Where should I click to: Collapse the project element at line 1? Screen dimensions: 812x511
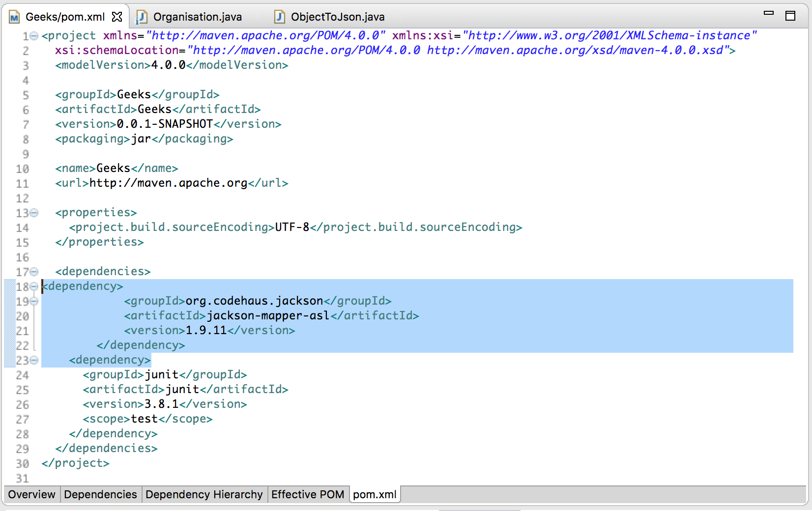click(x=33, y=35)
